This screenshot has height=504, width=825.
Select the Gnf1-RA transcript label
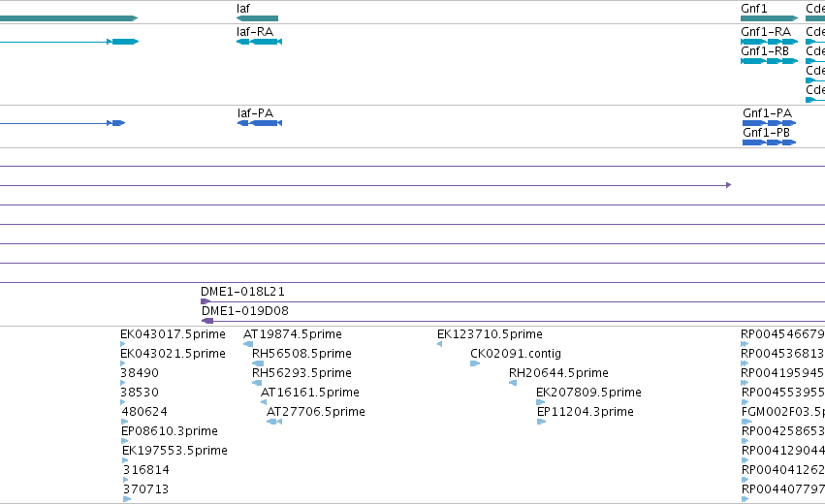pos(766,32)
